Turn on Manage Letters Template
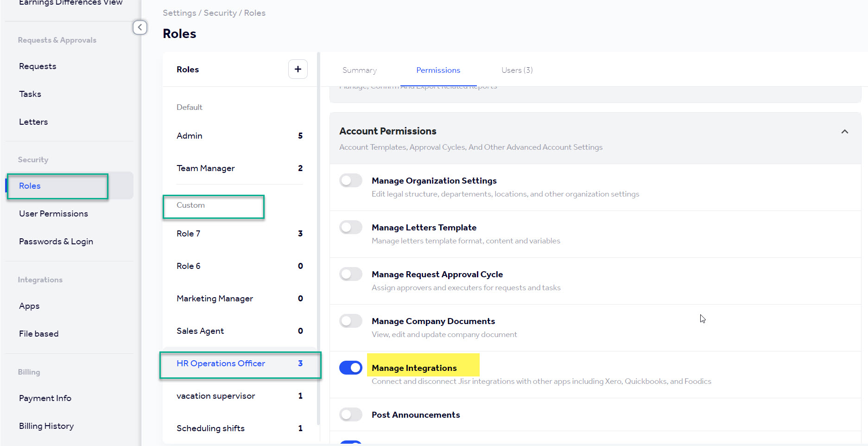The height and width of the screenshot is (446, 868). click(x=350, y=227)
